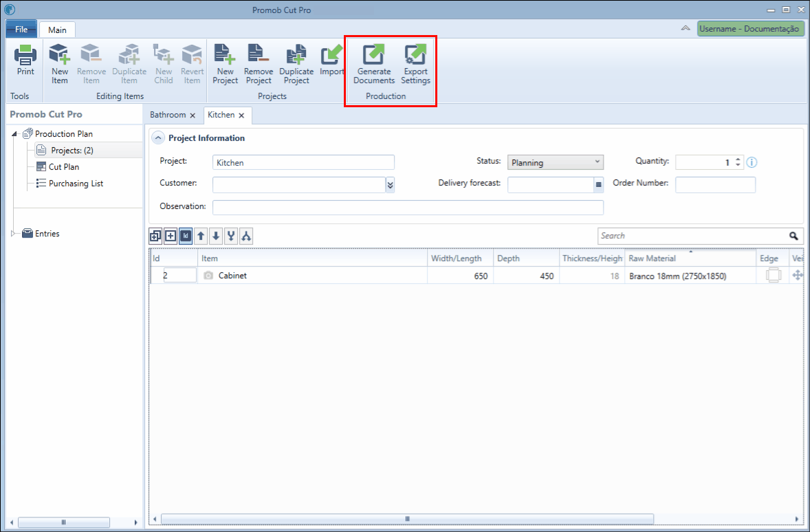810x532 pixels.
Task: Click the Branco 18mm (2750x1850) cell
Action: coord(690,276)
